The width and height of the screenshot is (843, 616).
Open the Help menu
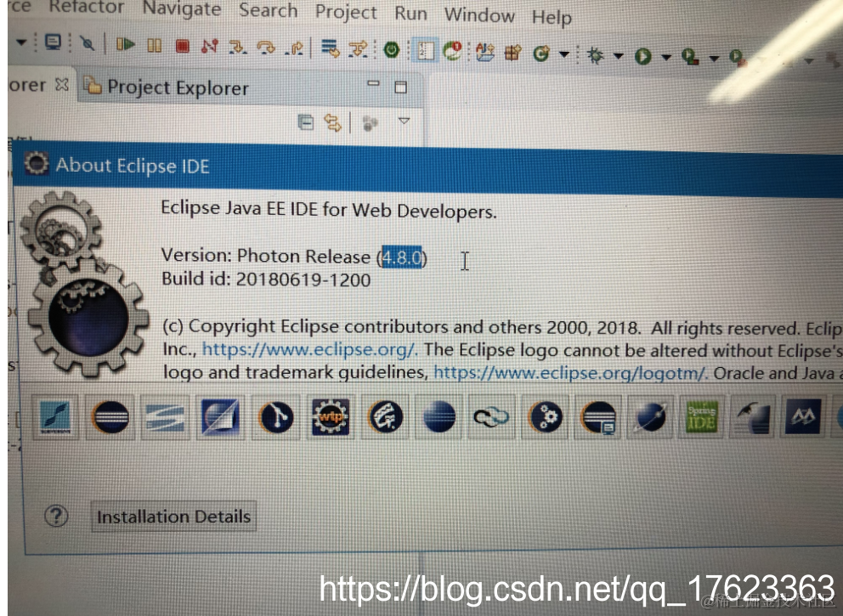[552, 17]
